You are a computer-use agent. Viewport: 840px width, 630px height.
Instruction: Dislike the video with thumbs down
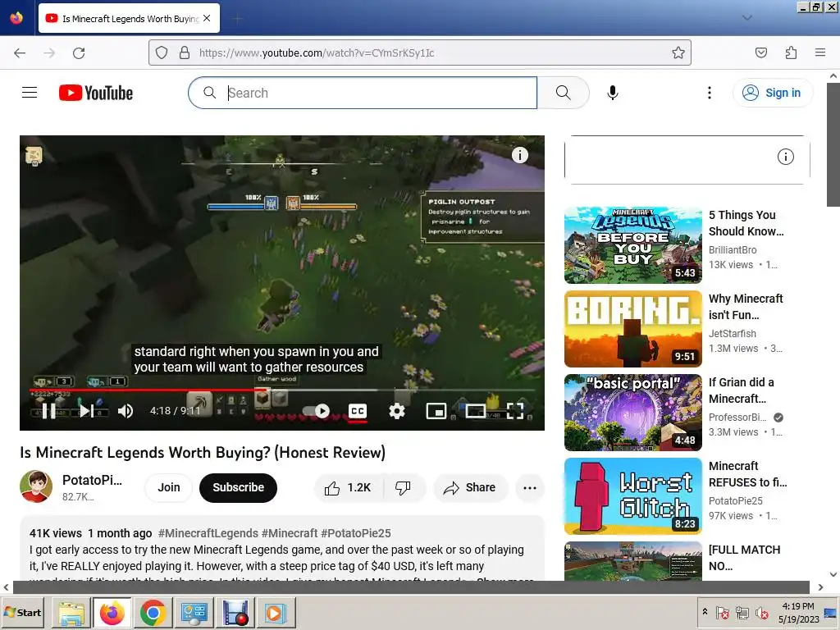pyautogui.click(x=403, y=487)
